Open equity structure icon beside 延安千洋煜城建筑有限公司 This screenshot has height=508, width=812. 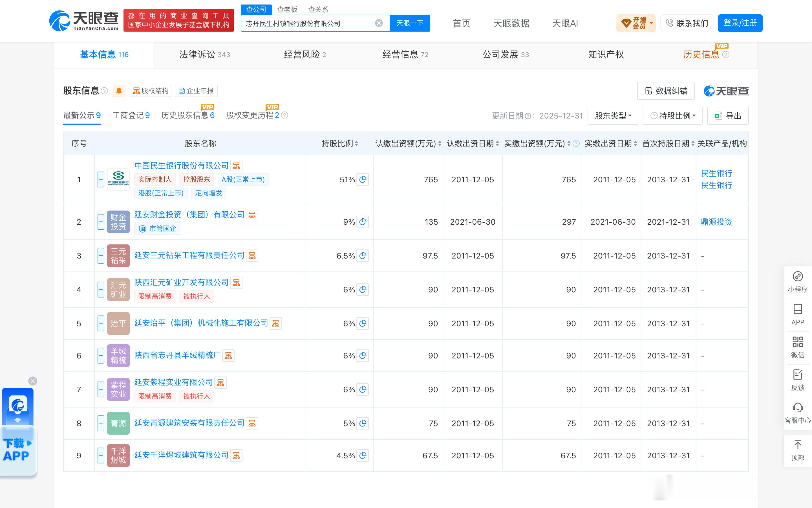[236, 455]
